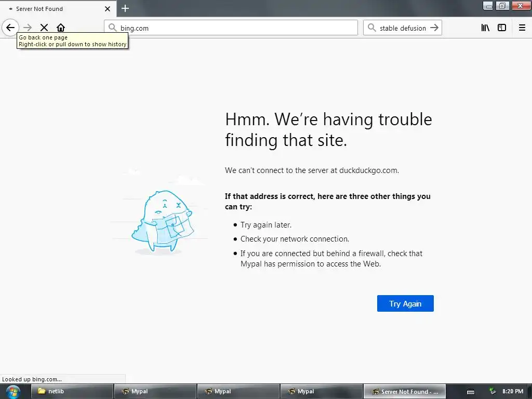Click the network tray icon
Viewport: 532px width, 399px height.
493,391
